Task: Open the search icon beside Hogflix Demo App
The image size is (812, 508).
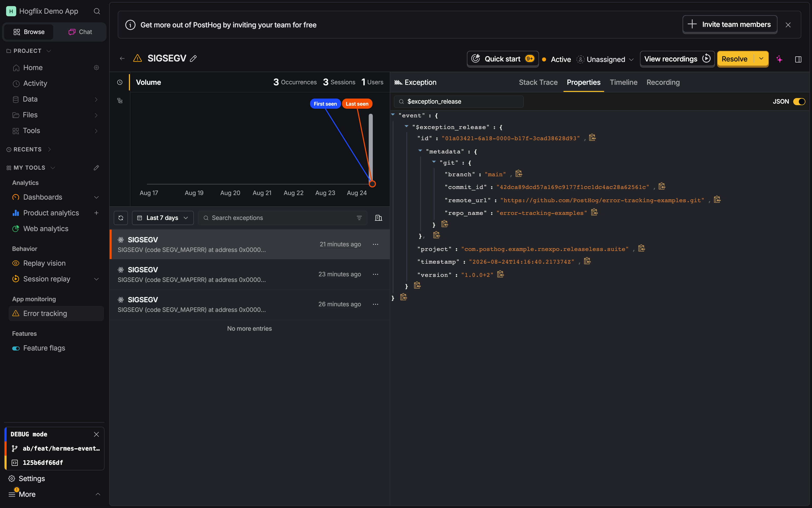Action: click(97, 11)
